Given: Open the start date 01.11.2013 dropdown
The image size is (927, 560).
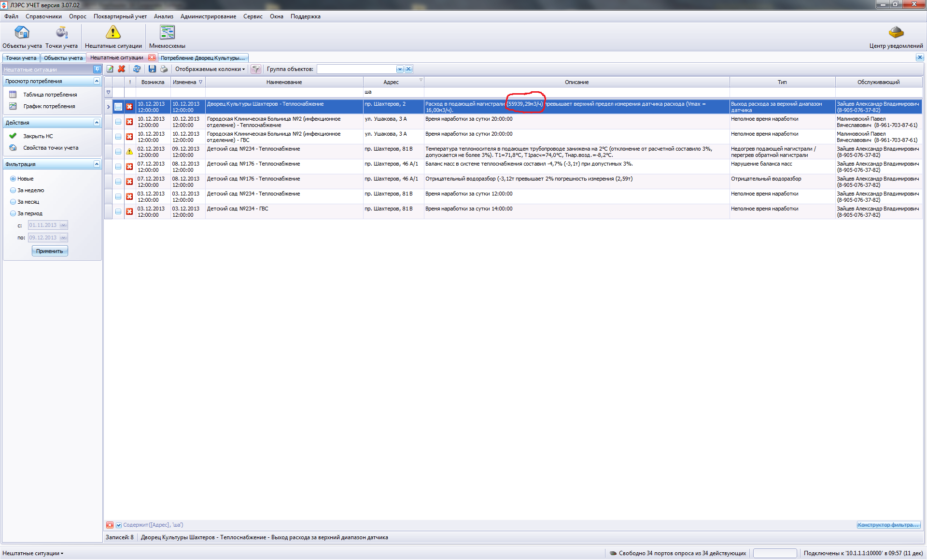Looking at the screenshot, I should (x=63, y=225).
